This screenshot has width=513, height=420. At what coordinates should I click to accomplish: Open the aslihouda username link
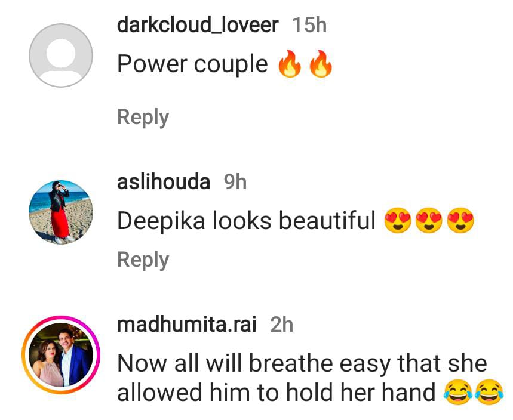click(164, 182)
